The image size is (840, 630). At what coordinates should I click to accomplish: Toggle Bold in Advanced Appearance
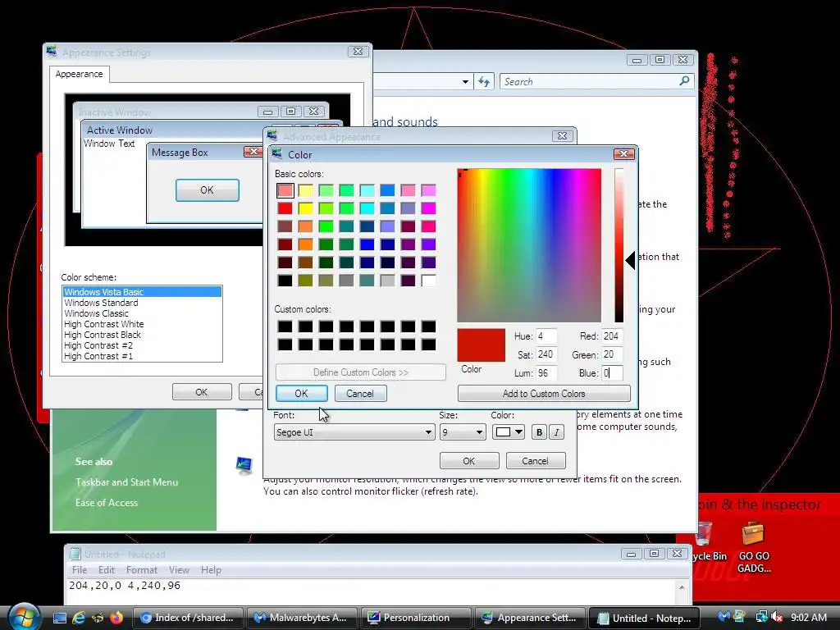pyautogui.click(x=539, y=432)
